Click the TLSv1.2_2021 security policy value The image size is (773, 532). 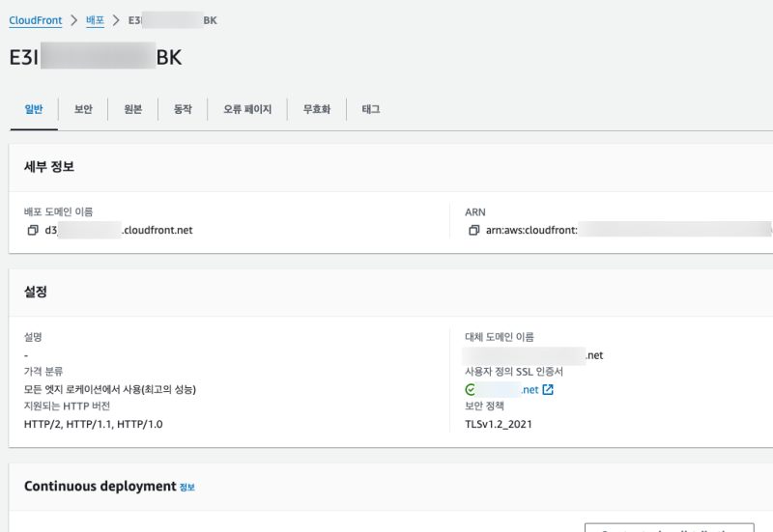(x=499, y=424)
